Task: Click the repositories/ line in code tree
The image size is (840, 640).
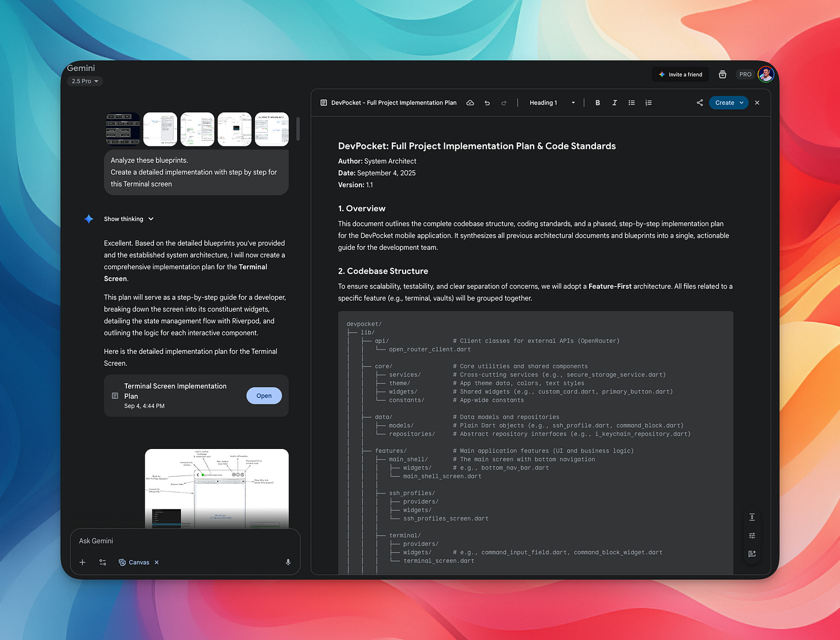Action: [x=412, y=434]
